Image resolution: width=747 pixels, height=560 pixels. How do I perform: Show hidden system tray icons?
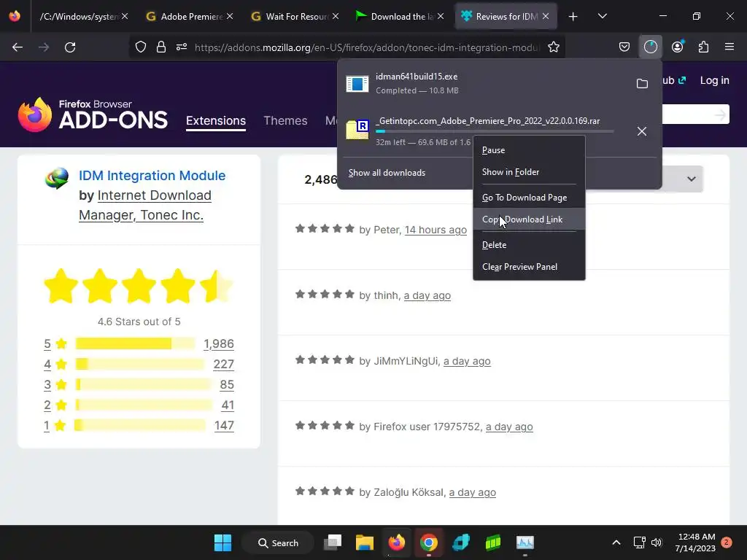coord(616,542)
